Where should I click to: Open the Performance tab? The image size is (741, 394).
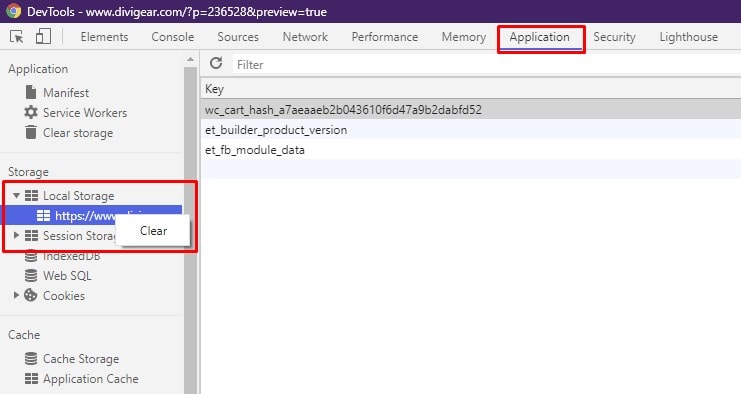(385, 37)
